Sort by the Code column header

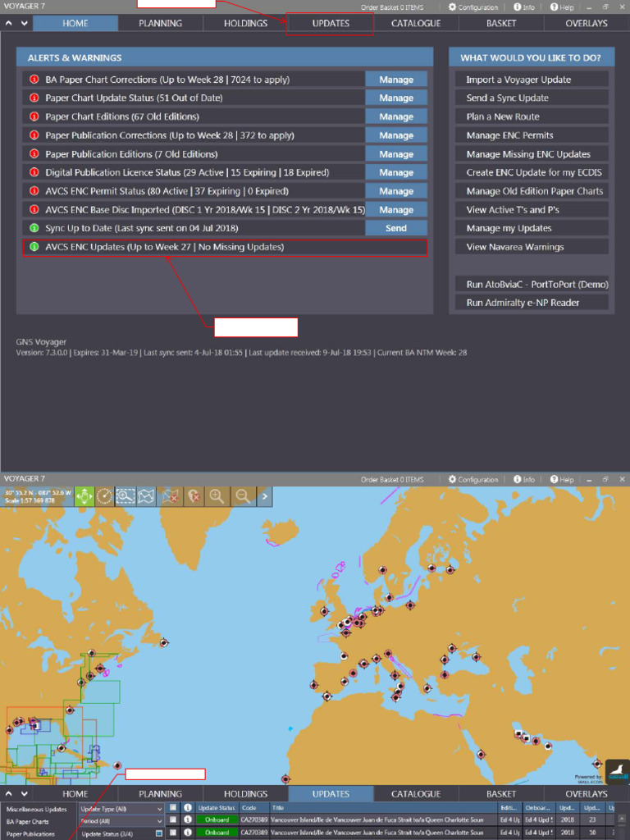254,807
